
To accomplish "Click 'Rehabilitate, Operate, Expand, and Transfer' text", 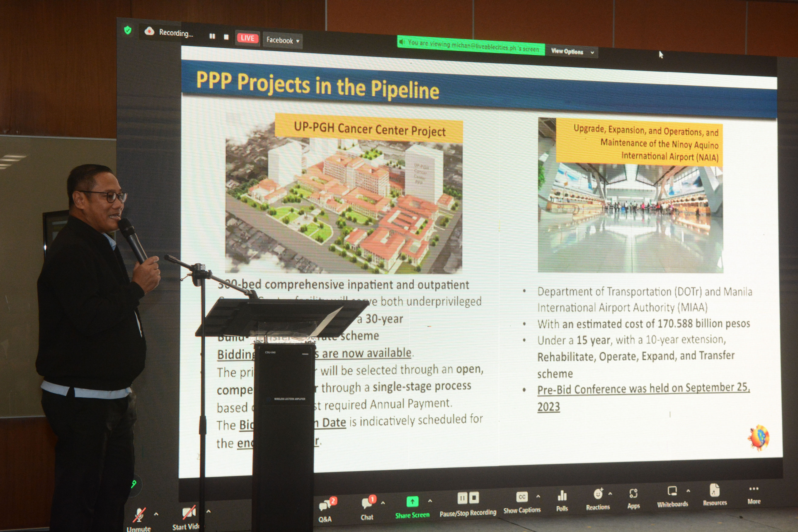I will click(636, 356).
